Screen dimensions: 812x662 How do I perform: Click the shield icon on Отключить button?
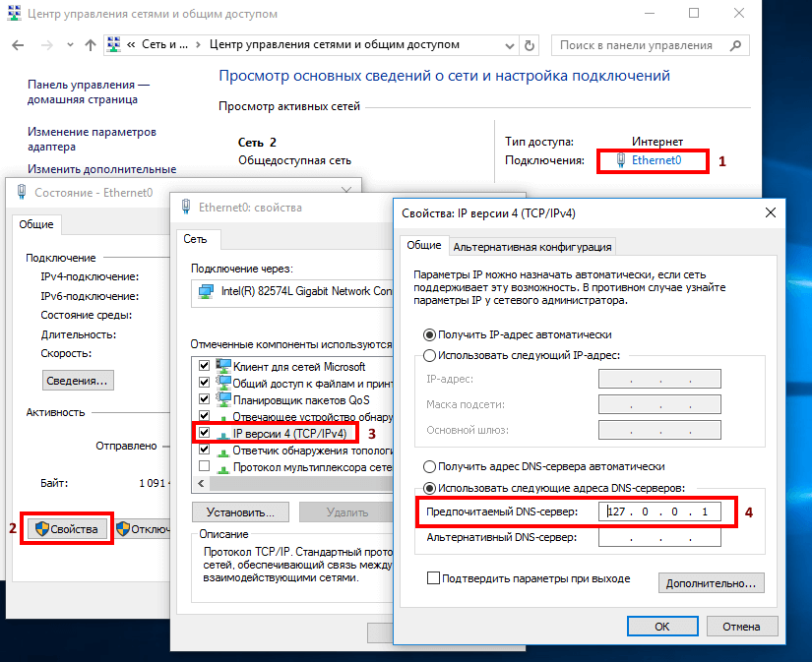[123, 528]
